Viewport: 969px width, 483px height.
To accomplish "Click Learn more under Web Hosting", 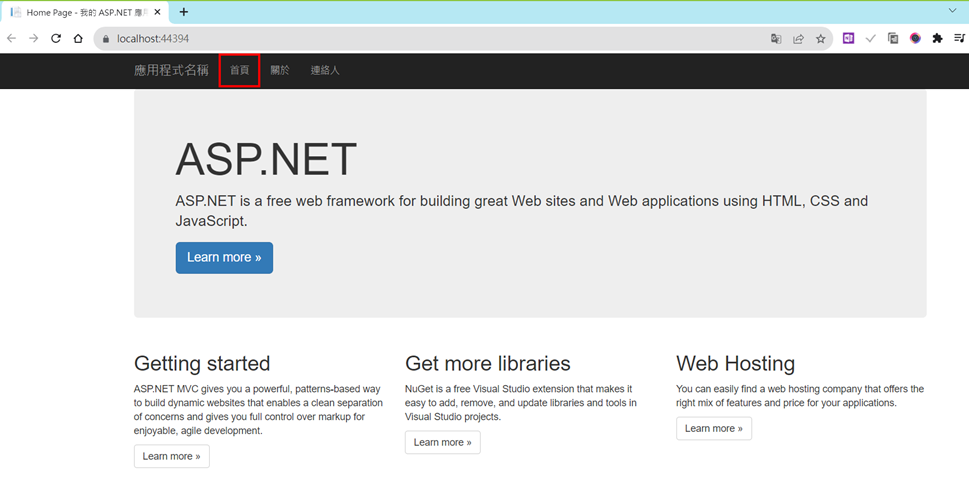I will (x=714, y=429).
